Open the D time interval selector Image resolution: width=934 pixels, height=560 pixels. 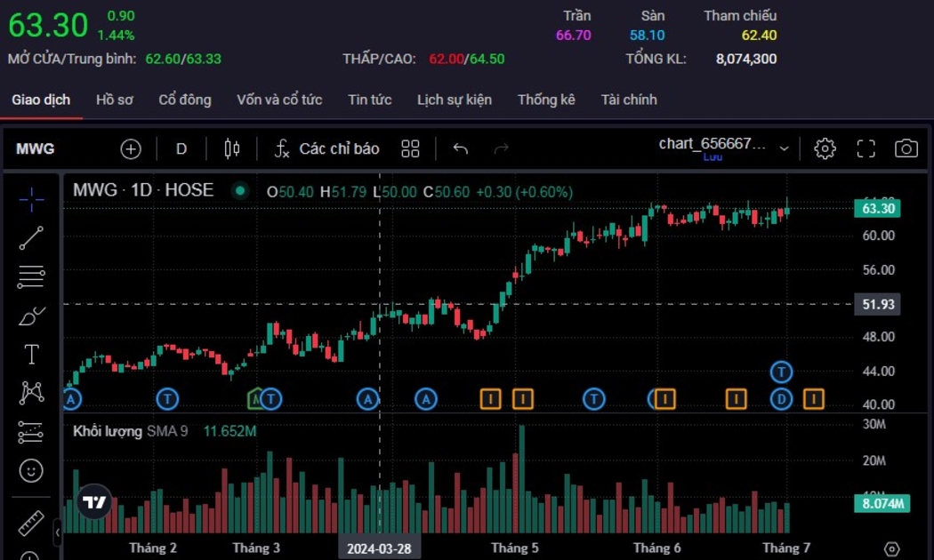181,148
